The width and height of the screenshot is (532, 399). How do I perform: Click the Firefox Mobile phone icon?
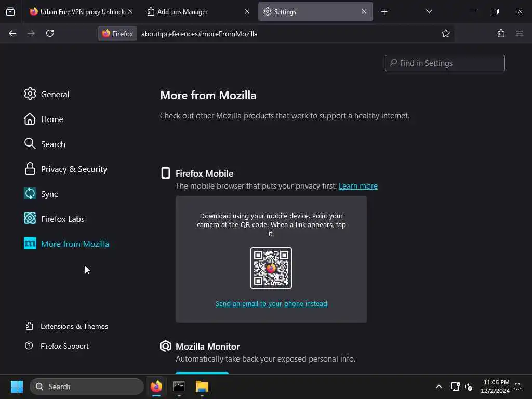click(x=166, y=173)
